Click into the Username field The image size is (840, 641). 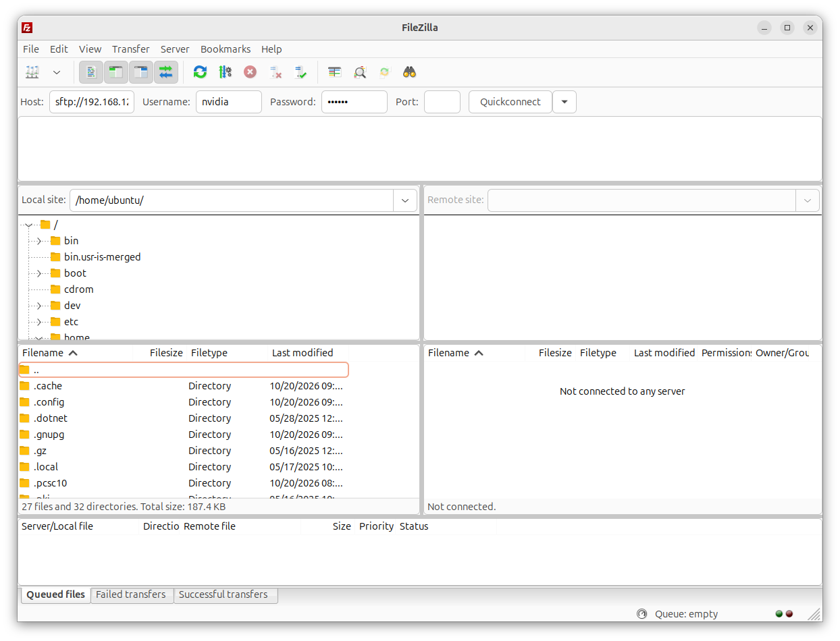click(229, 102)
